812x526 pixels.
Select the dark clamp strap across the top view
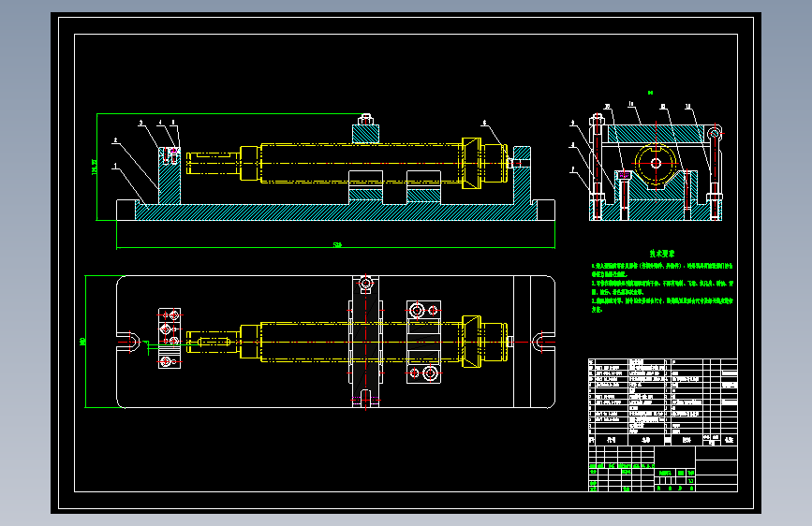(365, 342)
